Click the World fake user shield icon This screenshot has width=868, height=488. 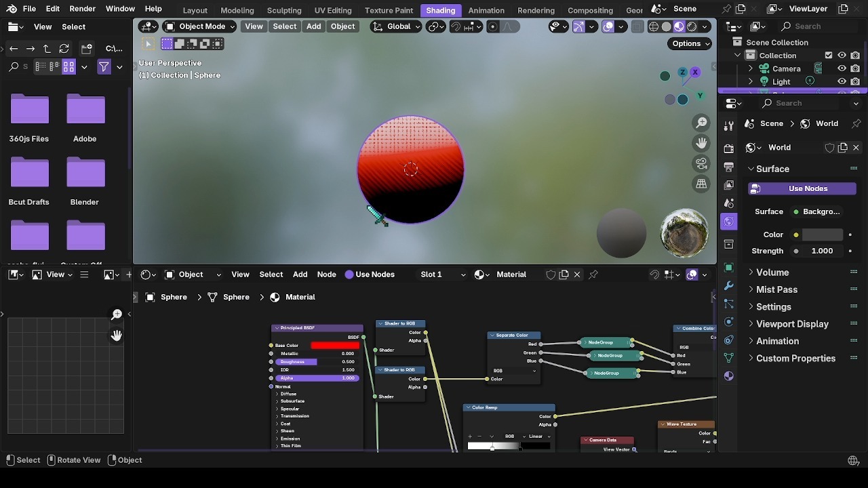[x=829, y=147]
